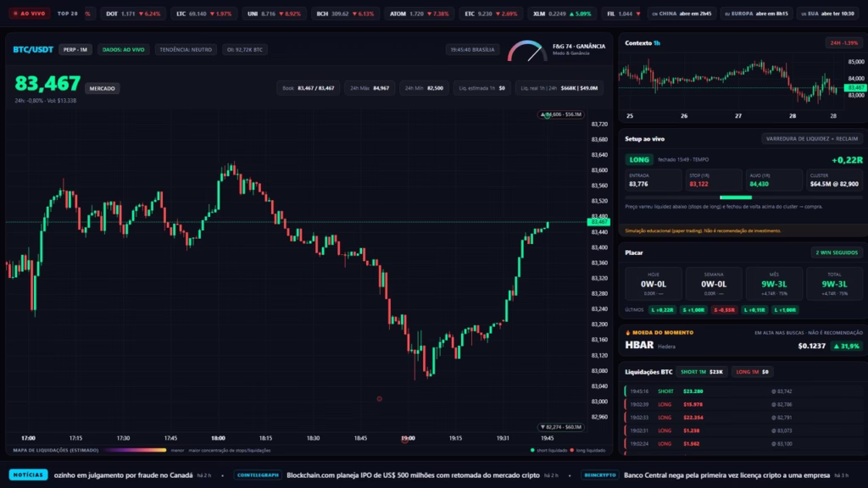Screen dimensions: 868x488
Task: Select the TOP 20 ticker label
Action: click(x=68, y=14)
